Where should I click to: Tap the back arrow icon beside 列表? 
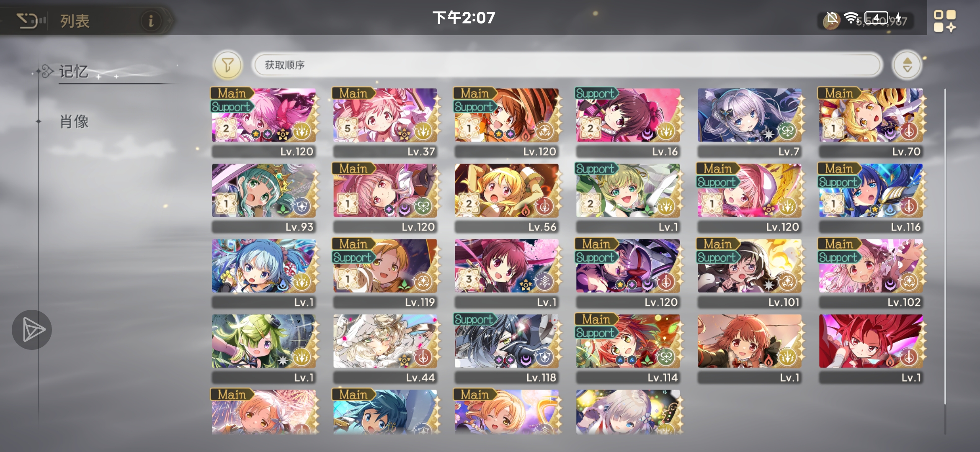pyautogui.click(x=28, y=21)
